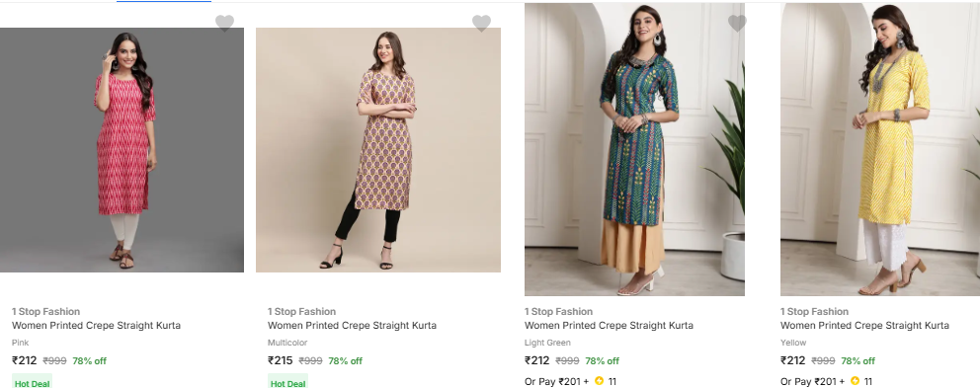Click Hot Deal badge under ₹212 pink kurta

pyautogui.click(x=32, y=382)
